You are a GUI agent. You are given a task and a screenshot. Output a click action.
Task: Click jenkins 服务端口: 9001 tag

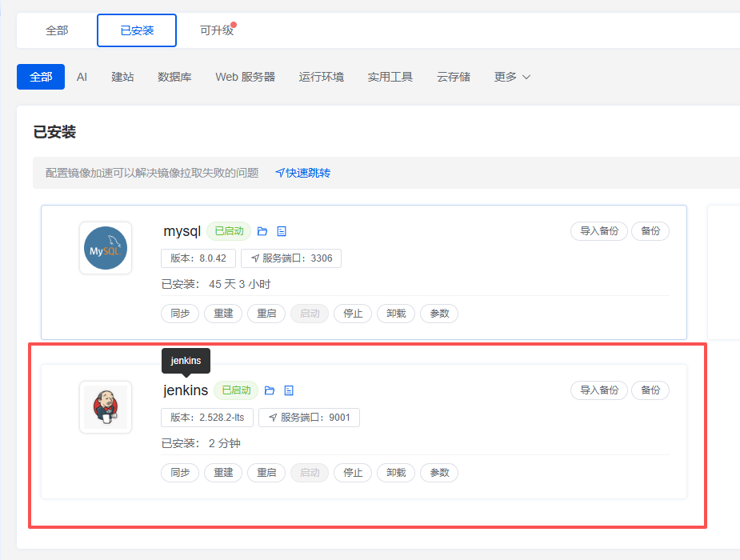309,418
